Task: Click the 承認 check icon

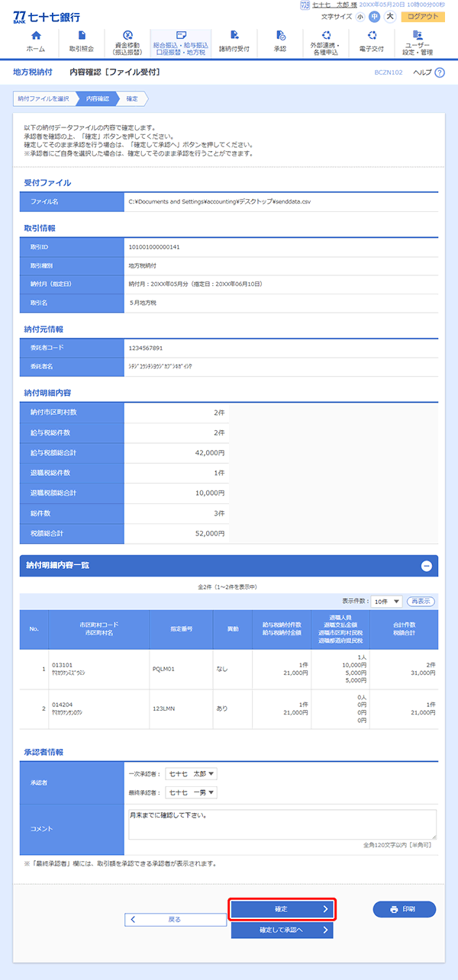Action: pyautogui.click(x=280, y=36)
